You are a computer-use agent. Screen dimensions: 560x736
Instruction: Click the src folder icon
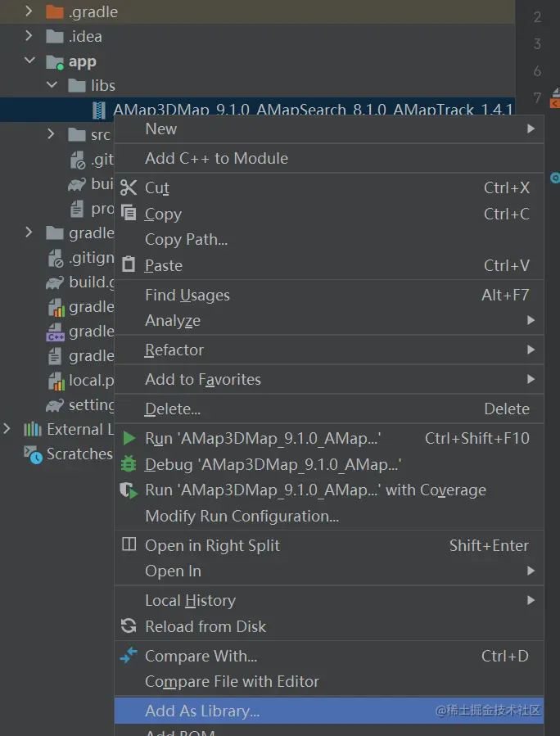tap(77, 135)
